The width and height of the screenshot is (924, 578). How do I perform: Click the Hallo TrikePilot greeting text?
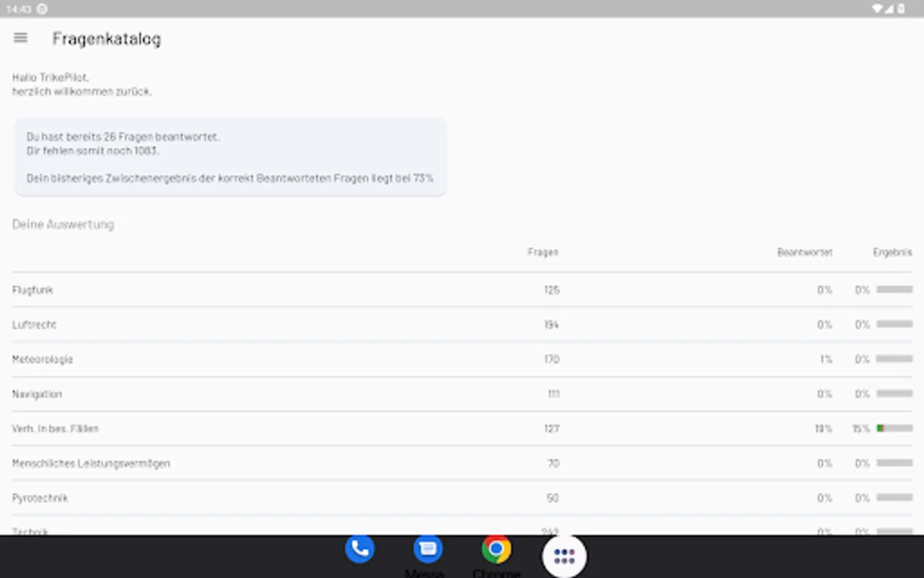point(50,78)
